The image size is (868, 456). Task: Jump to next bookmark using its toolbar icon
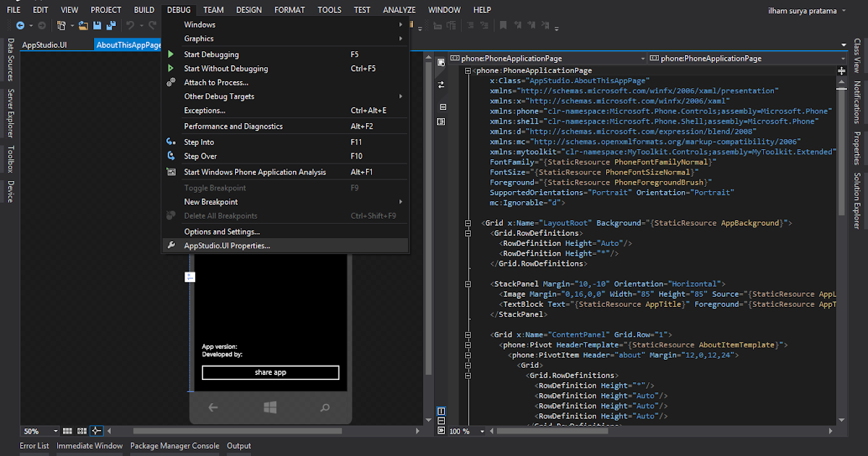tap(531, 27)
